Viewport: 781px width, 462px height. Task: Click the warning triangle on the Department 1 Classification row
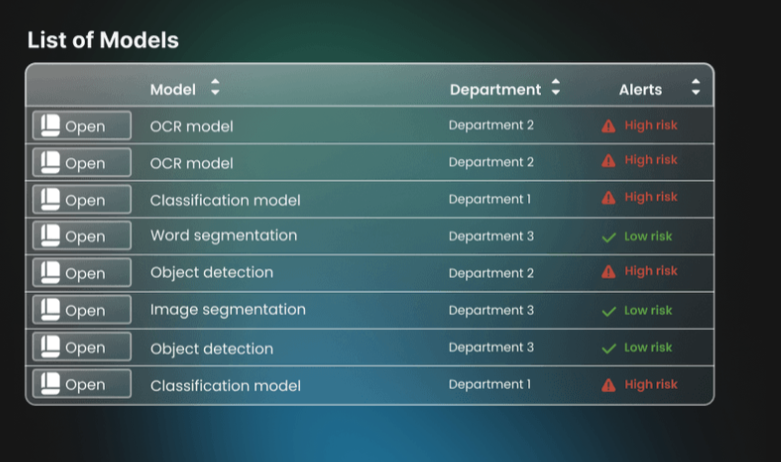point(608,198)
